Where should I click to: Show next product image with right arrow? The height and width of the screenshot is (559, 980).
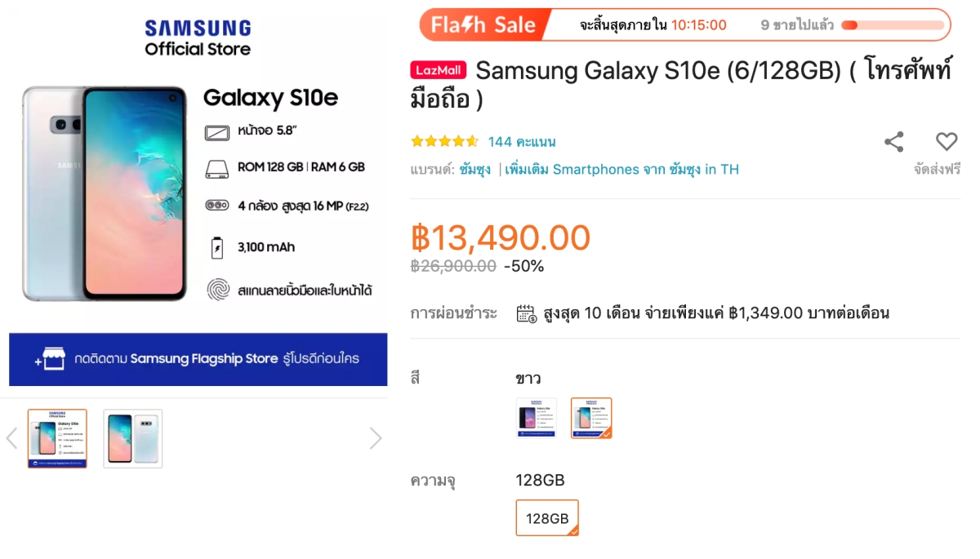(375, 438)
